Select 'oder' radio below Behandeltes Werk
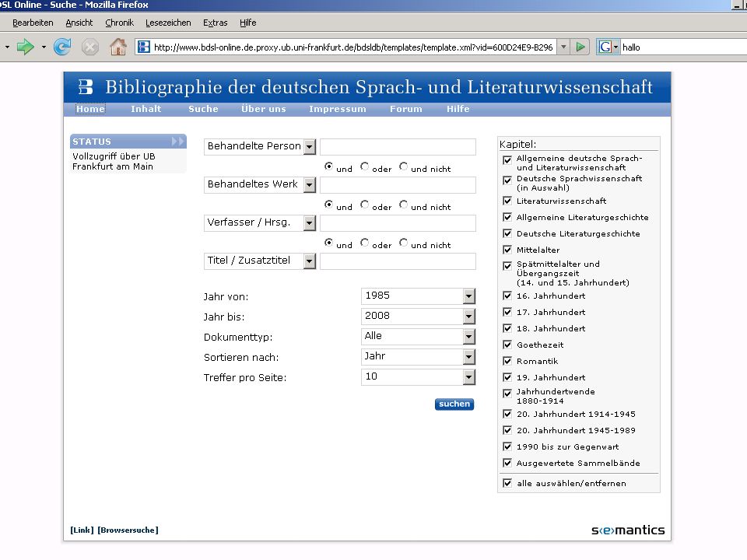The width and height of the screenshot is (747, 560). (364, 205)
